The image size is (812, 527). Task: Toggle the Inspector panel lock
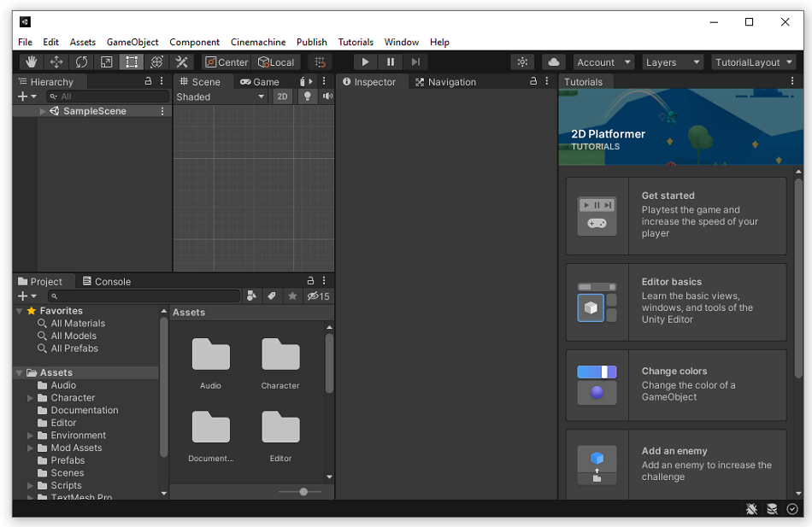coord(533,81)
